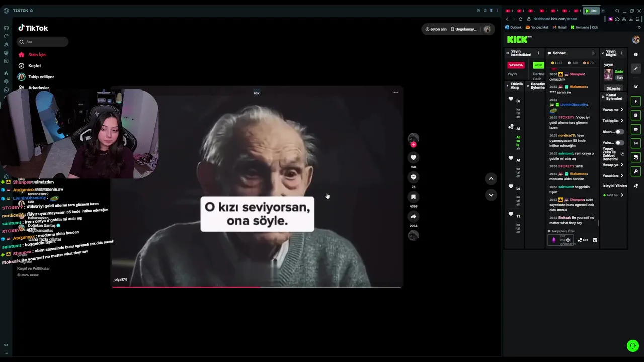Toggle the Abone-only chat switch

tap(619, 132)
